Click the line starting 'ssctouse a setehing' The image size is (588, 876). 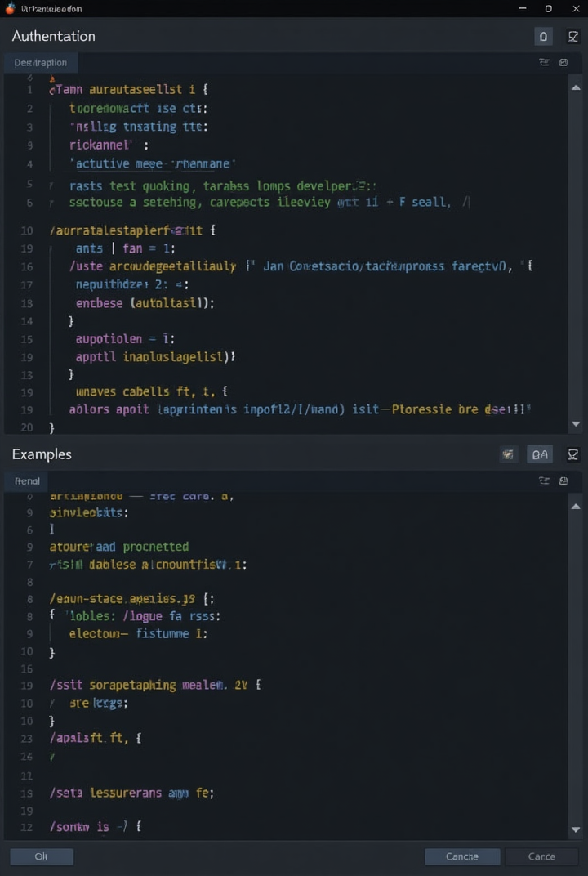269,203
